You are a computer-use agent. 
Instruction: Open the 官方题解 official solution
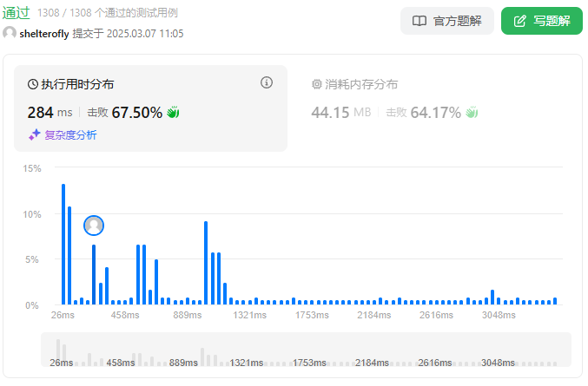tap(447, 21)
